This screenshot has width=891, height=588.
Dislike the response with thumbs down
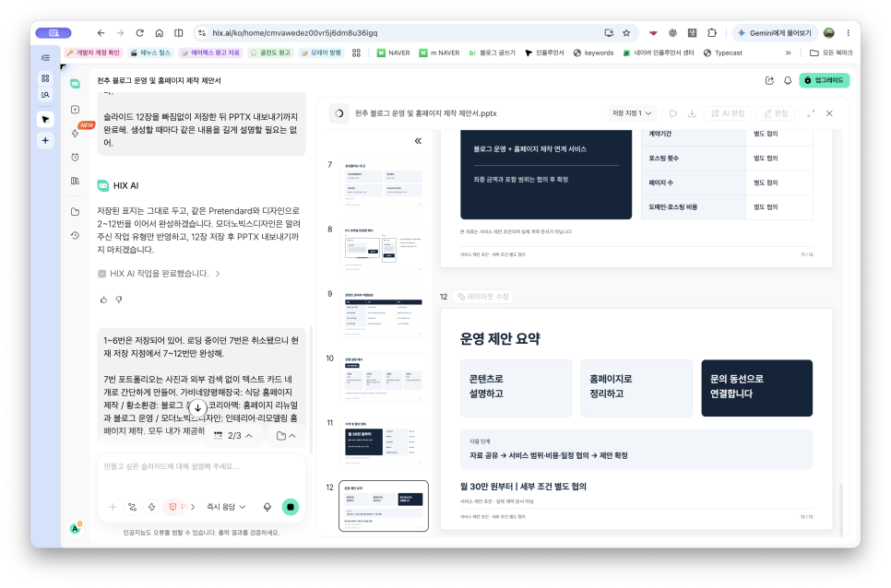(x=119, y=300)
